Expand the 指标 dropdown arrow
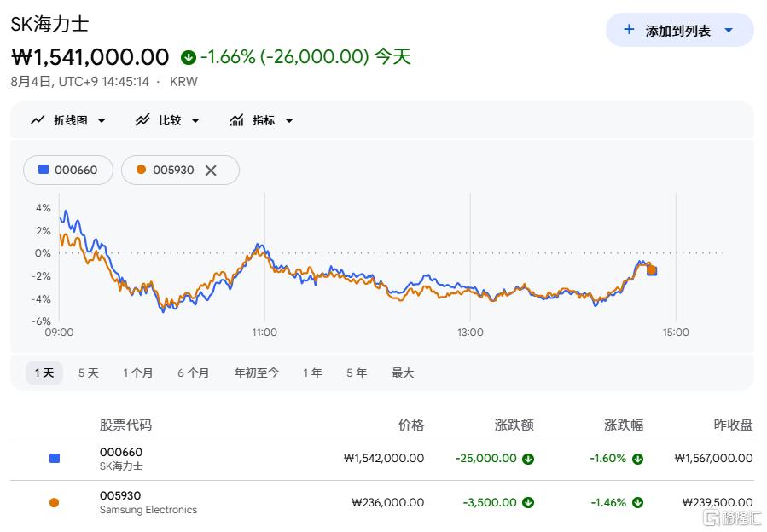The height and width of the screenshot is (532, 767). 289,121
